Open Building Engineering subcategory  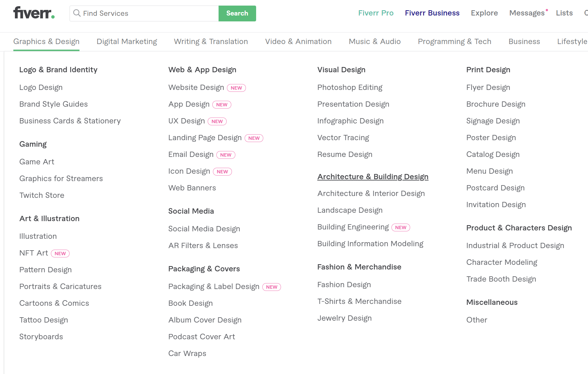(353, 227)
